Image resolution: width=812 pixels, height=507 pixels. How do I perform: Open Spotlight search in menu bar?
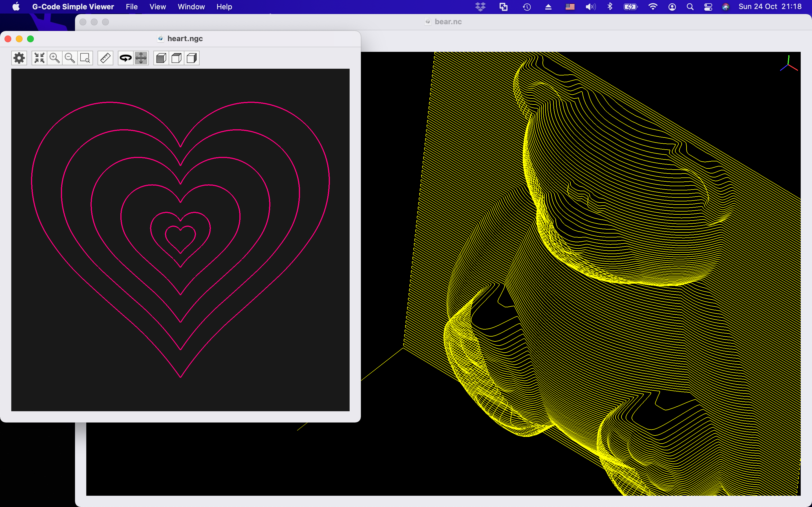[x=690, y=7]
